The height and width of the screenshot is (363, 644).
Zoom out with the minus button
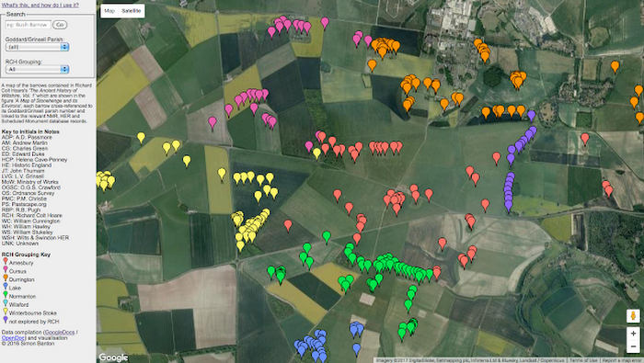tap(633, 346)
